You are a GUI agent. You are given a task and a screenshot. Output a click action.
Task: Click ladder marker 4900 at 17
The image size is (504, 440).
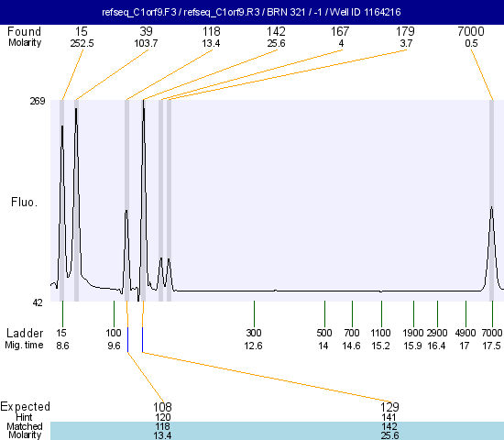(466, 339)
